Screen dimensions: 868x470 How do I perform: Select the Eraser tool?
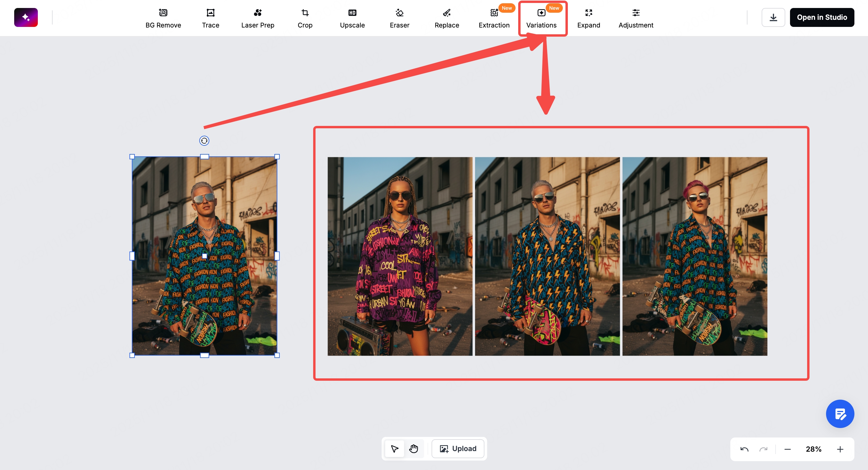pos(399,18)
